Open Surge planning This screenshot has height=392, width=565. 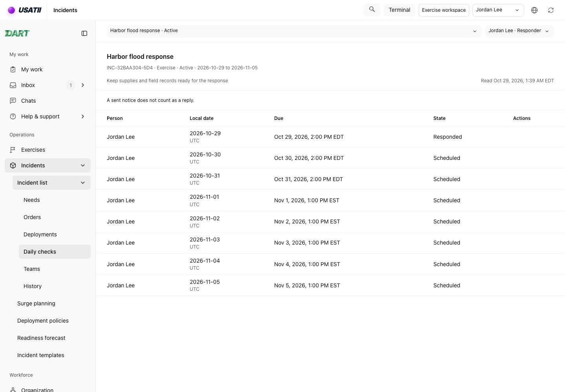(x=51, y=303)
